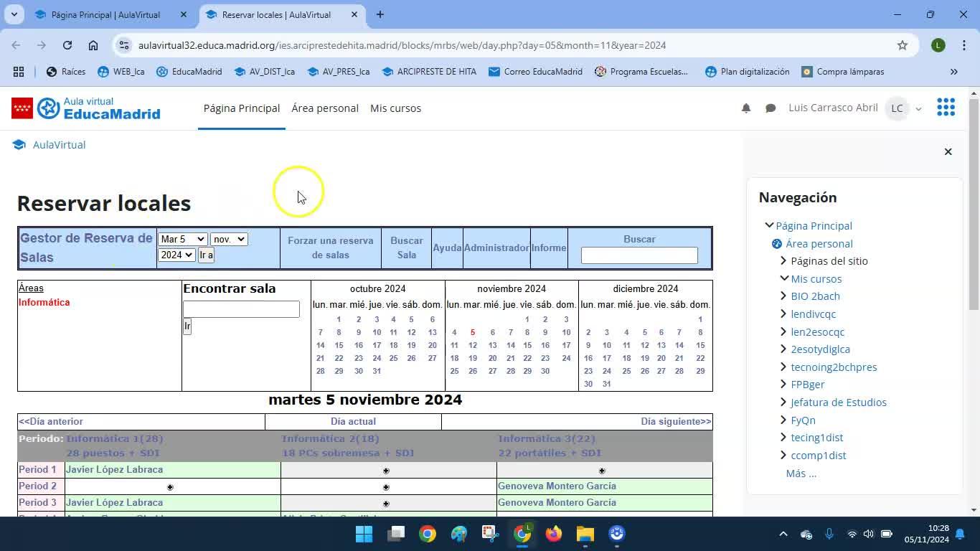Collapse the Página Principal navigation node
The height and width of the screenshot is (551, 980).
click(x=769, y=225)
